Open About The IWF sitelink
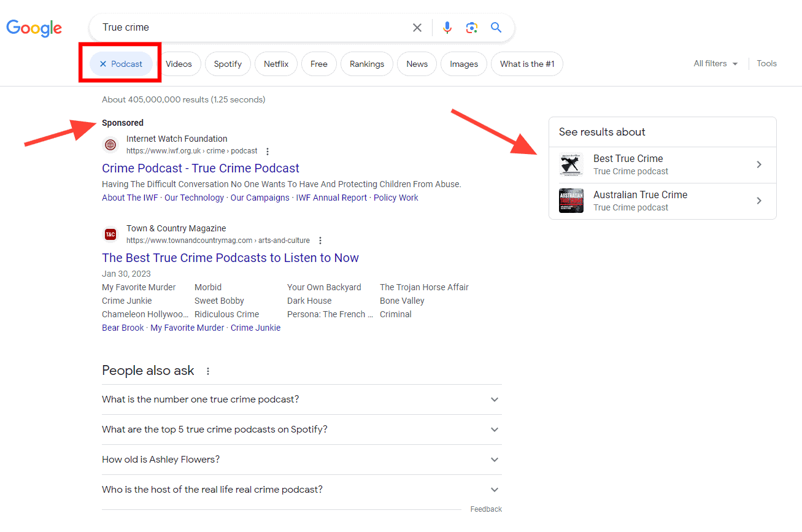Viewport: 802px width, 532px height. [x=129, y=198]
